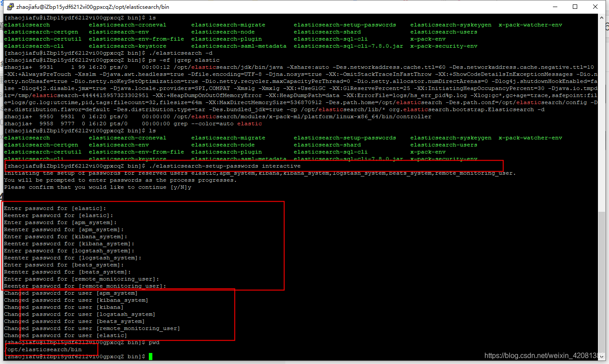
Task: Click 'Changed password for user [beats_system]' line
Action: [75, 321]
